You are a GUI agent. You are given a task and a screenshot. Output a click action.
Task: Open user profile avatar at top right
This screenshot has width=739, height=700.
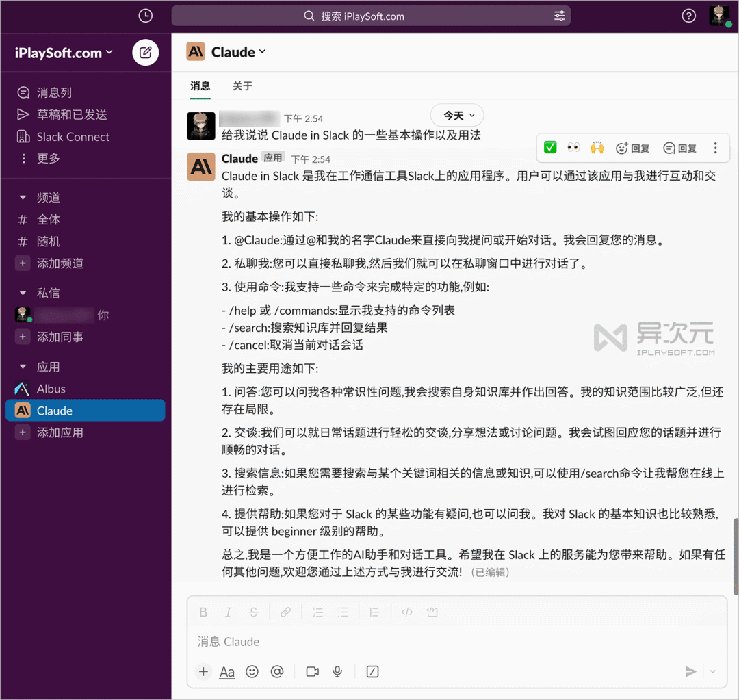click(x=719, y=16)
